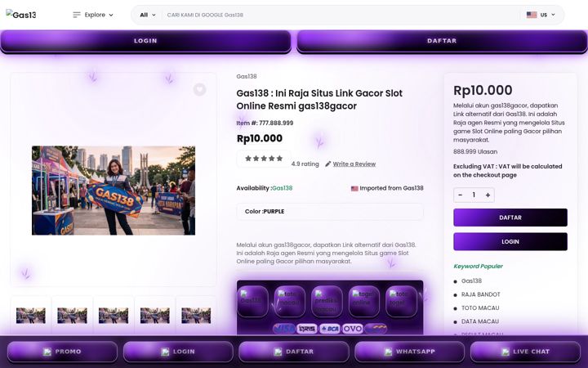This screenshot has height=368, width=588.
Task: Open the All category dropdown
Action: click(x=147, y=15)
